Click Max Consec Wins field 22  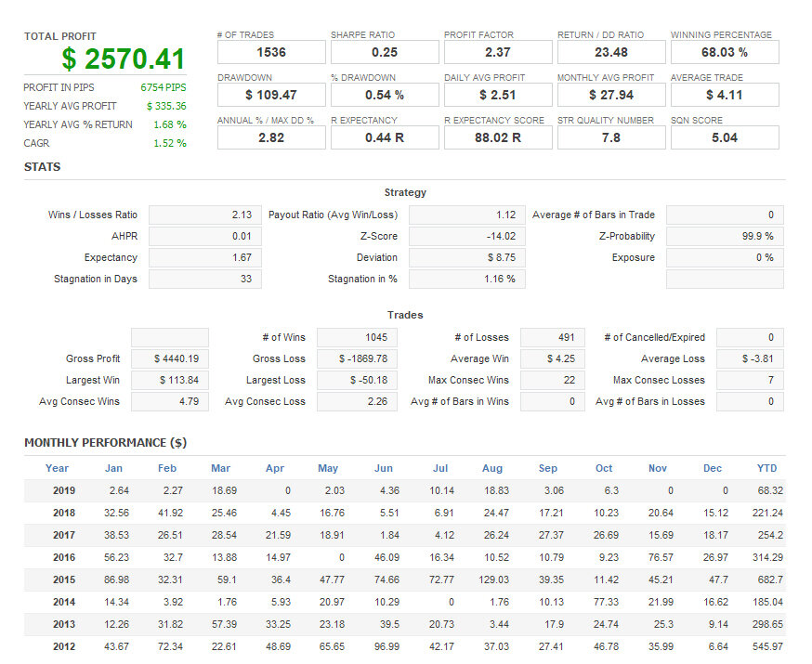pos(553,381)
